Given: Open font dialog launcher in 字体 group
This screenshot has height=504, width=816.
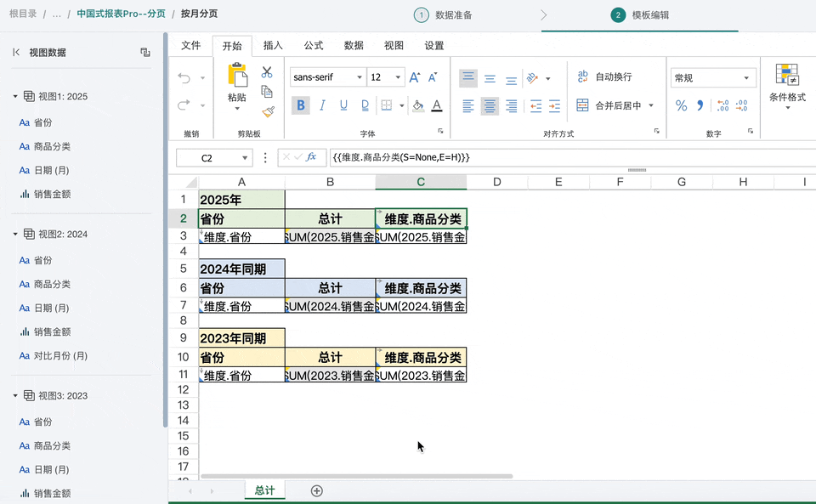Looking at the screenshot, I should [440, 131].
